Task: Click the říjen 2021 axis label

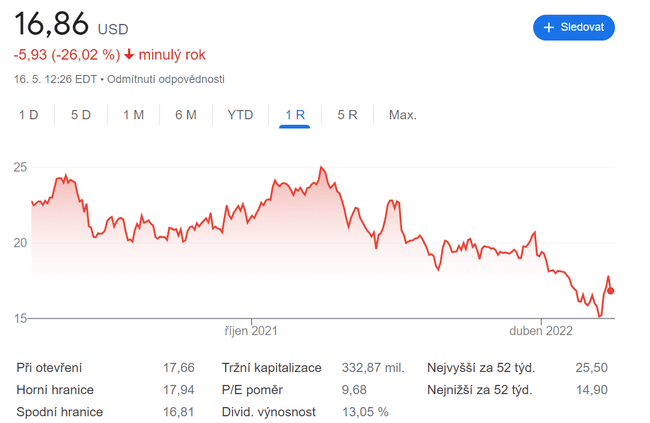Action: click(250, 331)
